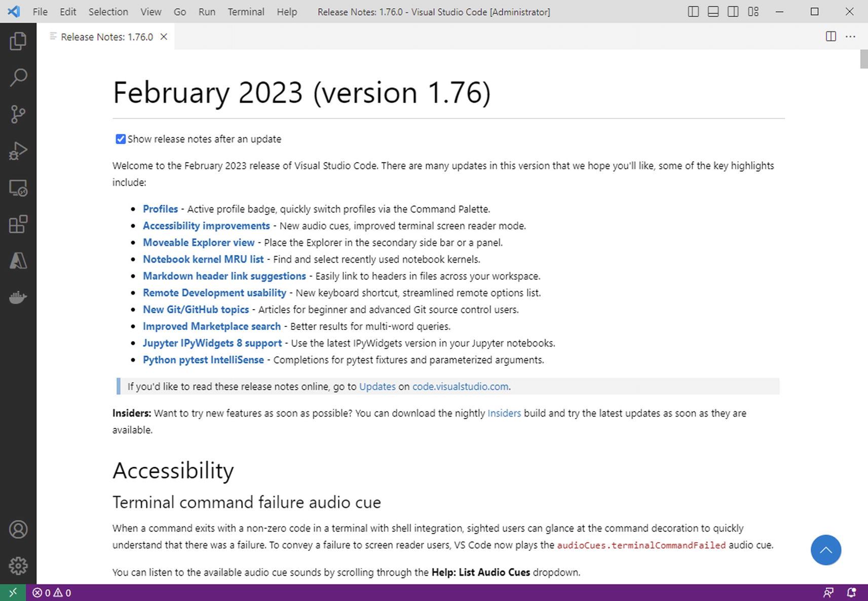Open the Notebook kernel MRU list link
This screenshot has width=868, height=601.
click(203, 259)
